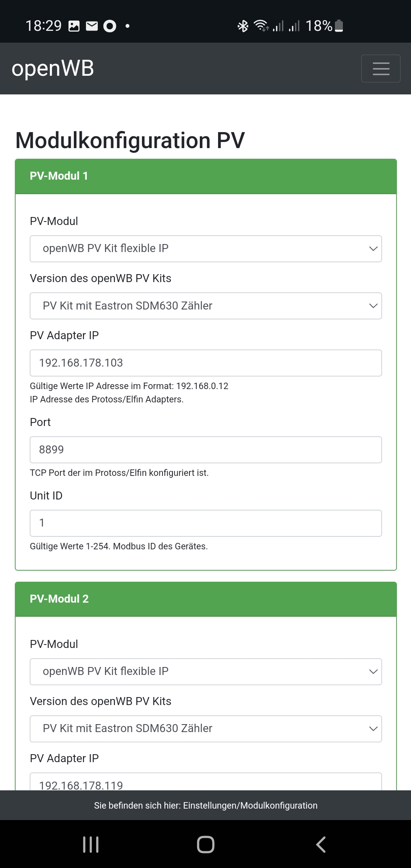Image resolution: width=411 pixels, height=868 pixels.
Task: Open PV Kit version dropdown in PV-Modul 1
Action: (205, 306)
